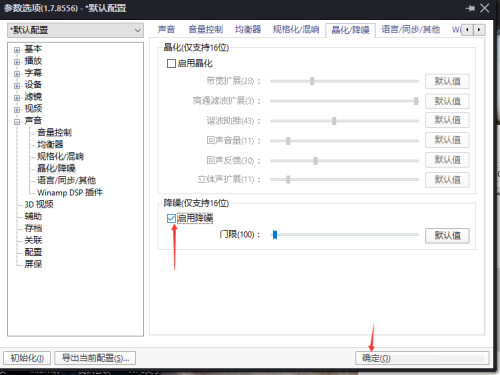Image resolution: width=500 pixels, height=375 pixels.
Task: Expand the 设备 tree node
Action: (17, 86)
